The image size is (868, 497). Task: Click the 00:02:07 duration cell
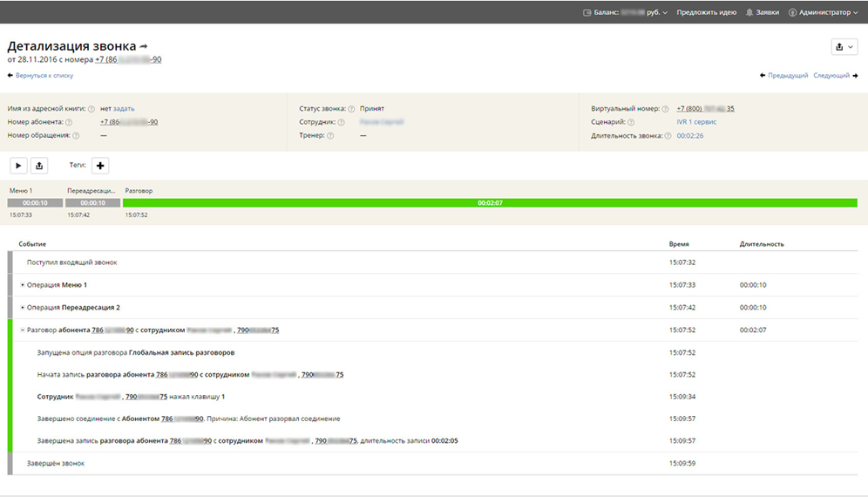click(x=753, y=330)
